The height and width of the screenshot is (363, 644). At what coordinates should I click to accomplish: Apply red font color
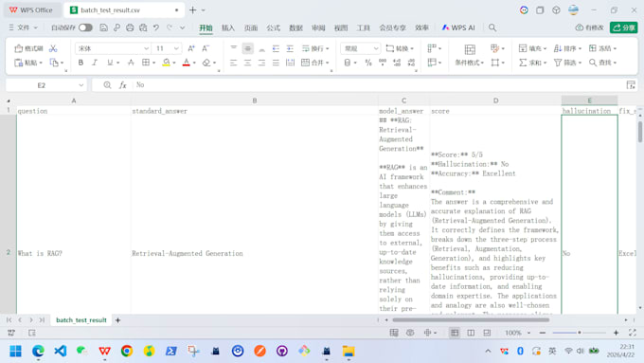point(186,63)
